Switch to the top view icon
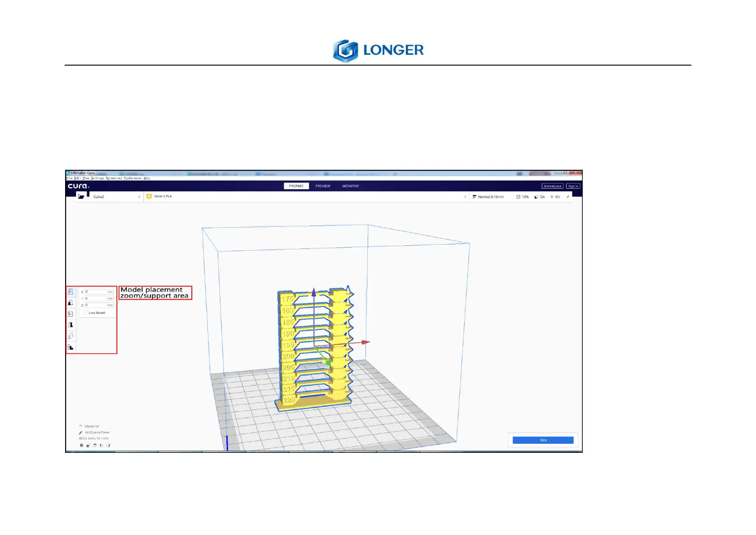The height and width of the screenshot is (535, 756). coord(95,446)
